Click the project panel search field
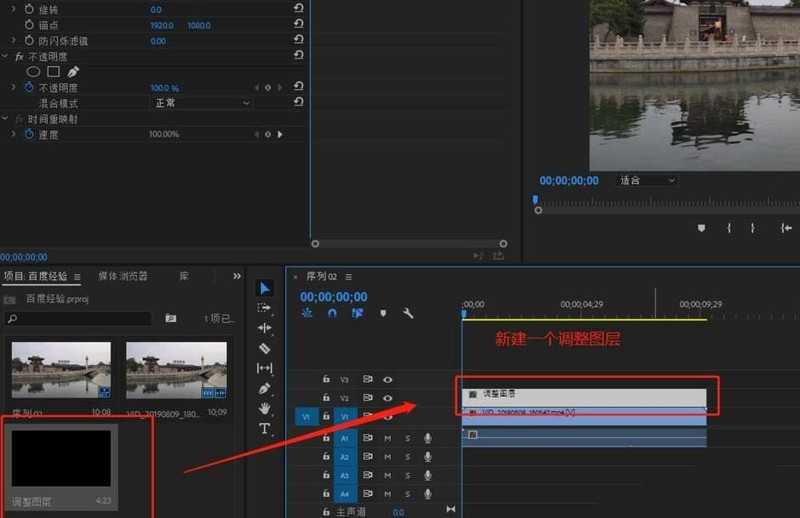Image resolution: width=800 pixels, height=518 pixels. tap(78, 319)
